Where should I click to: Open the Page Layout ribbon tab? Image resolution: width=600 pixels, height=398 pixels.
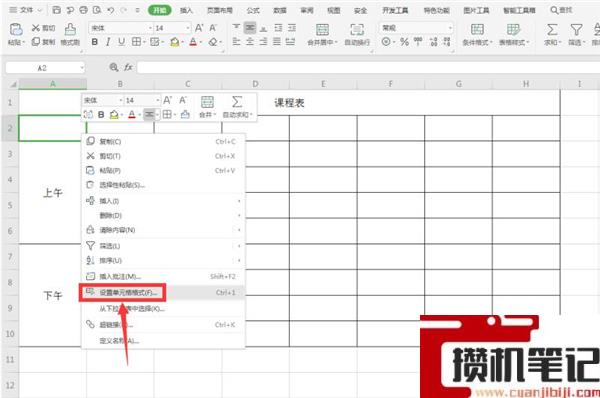pos(220,10)
